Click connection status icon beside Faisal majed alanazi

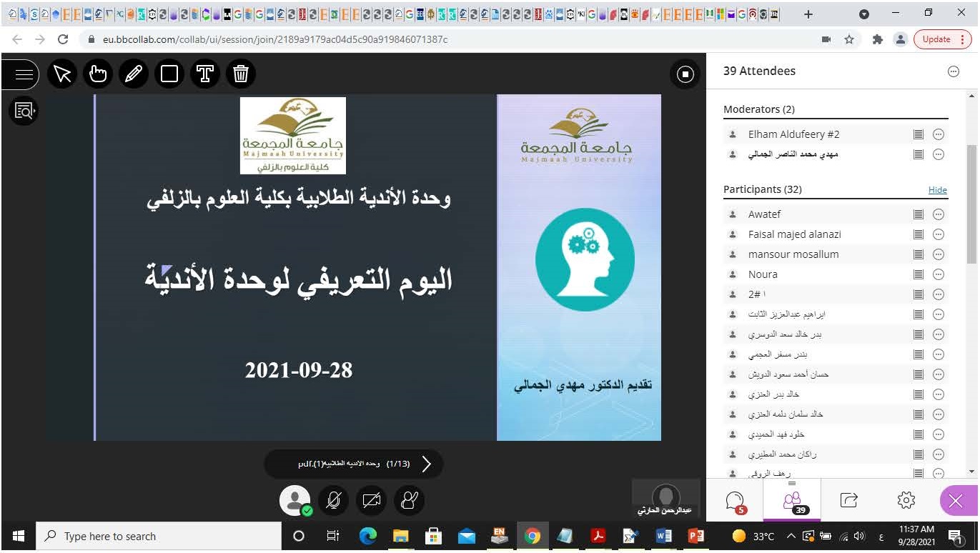(x=919, y=234)
